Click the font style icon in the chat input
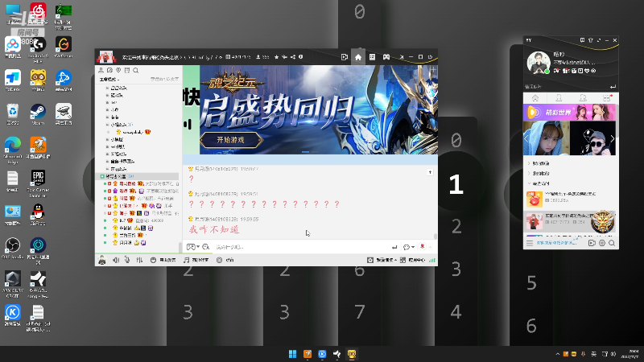 pos(206,247)
